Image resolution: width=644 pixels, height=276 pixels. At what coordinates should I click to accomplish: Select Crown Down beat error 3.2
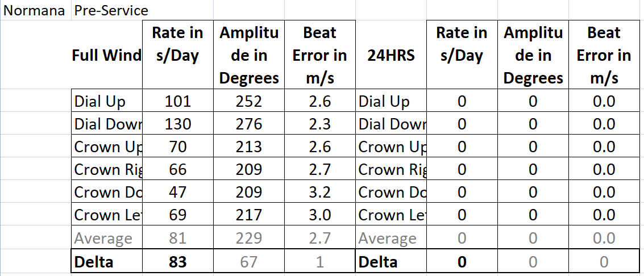[319, 193]
